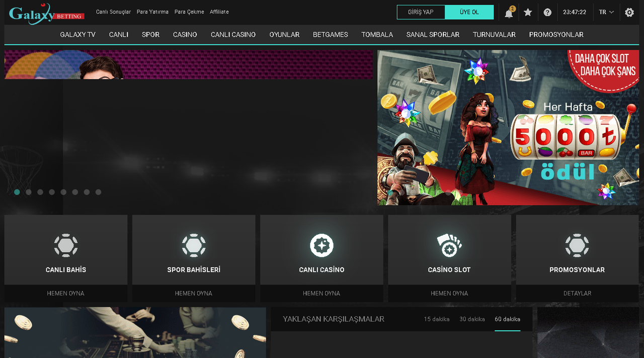This screenshot has height=358, width=644.
Task: Click the Casino Slot card title
Action: pyautogui.click(x=449, y=270)
